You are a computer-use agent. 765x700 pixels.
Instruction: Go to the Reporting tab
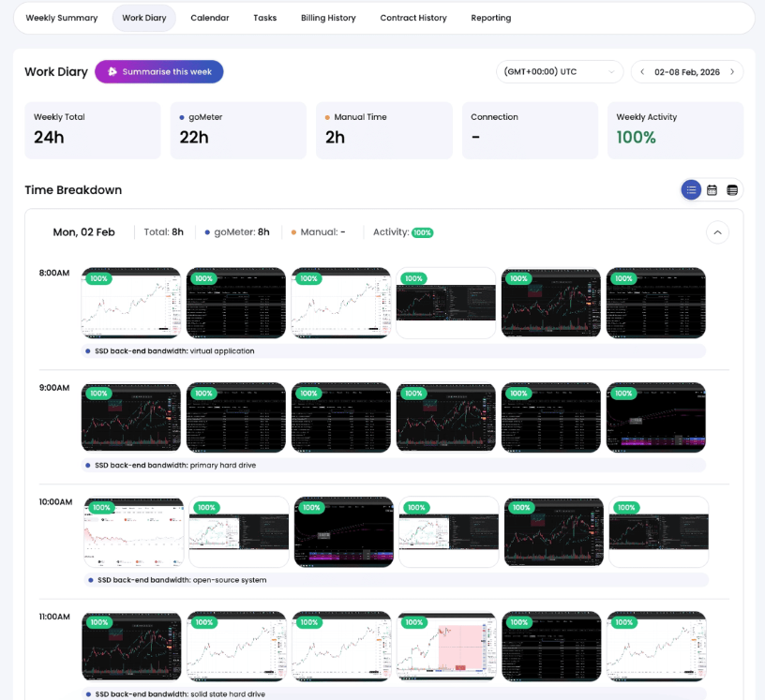tap(491, 18)
